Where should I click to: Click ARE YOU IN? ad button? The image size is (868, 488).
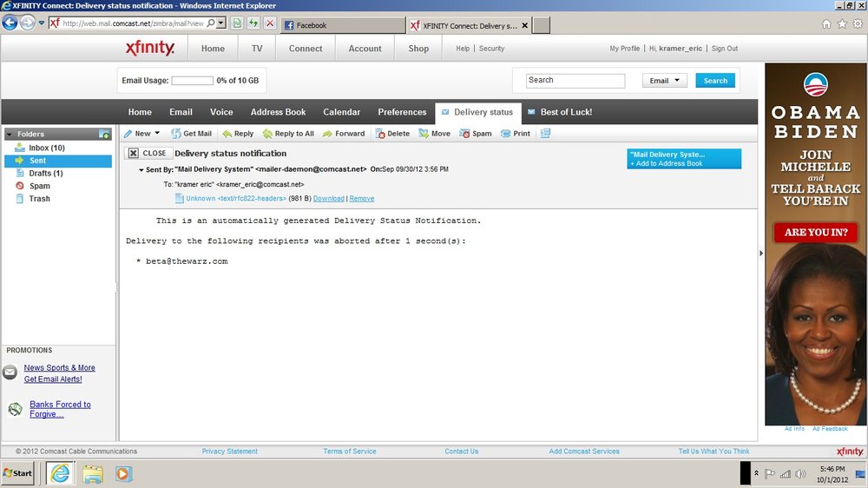[x=816, y=232]
